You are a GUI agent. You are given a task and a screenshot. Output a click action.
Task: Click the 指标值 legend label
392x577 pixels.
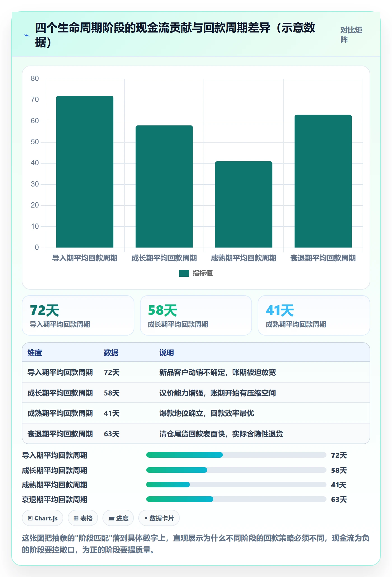click(x=203, y=273)
